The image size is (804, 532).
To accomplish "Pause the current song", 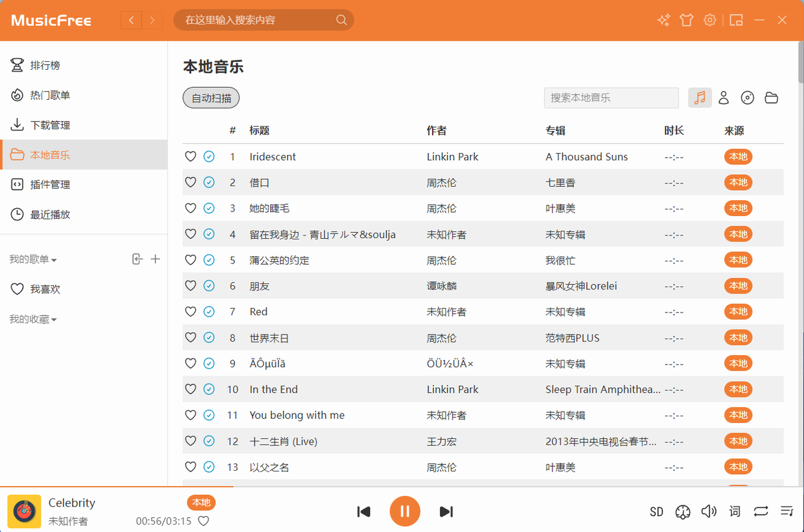I will point(405,511).
